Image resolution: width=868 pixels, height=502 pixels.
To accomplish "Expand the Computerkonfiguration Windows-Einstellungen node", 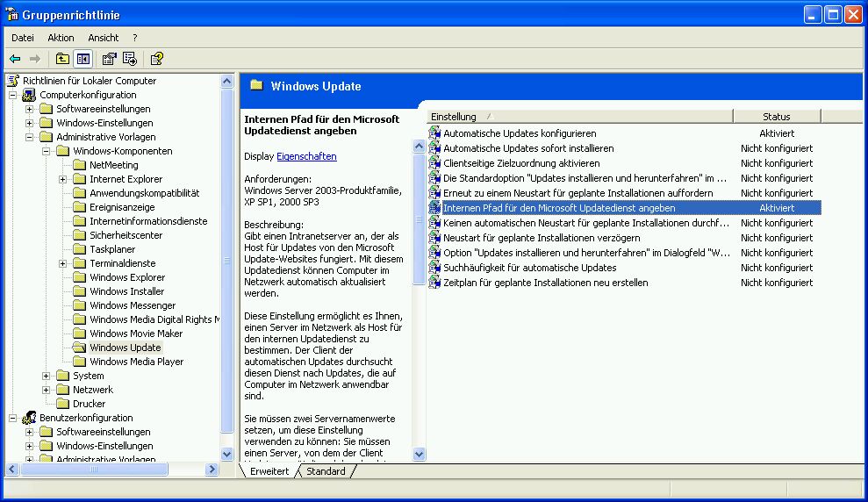I will (x=29, y=123).
